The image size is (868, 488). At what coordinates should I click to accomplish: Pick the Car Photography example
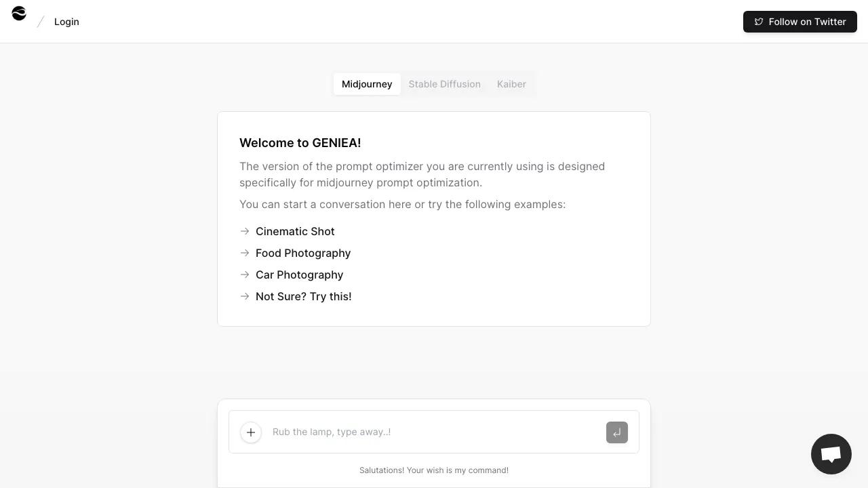point(299,274)
